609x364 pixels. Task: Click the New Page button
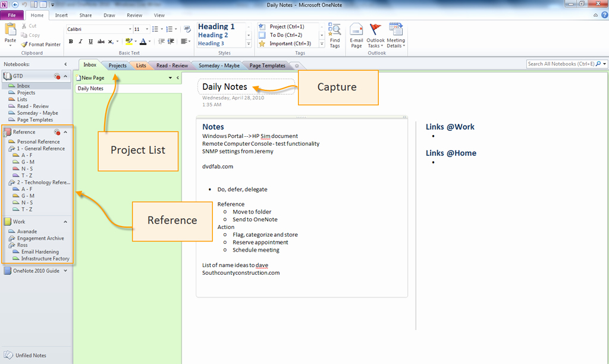(90, 78)
